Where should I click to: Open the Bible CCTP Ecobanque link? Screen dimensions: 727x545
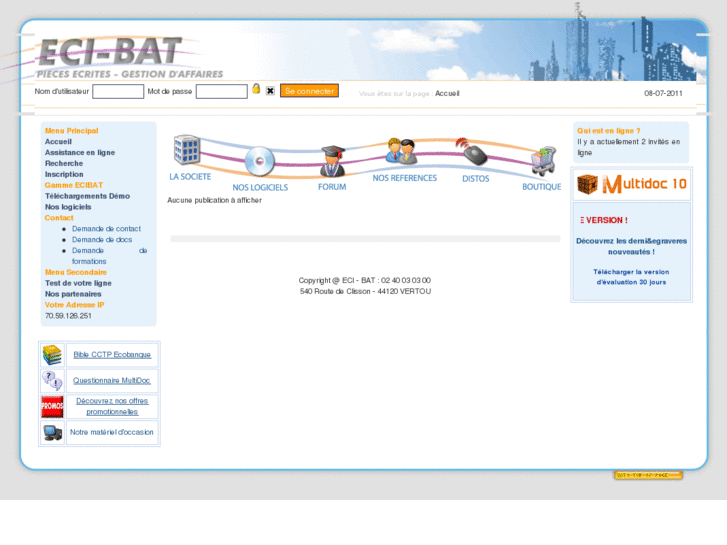pyautogui.click(x=112, y=355)
